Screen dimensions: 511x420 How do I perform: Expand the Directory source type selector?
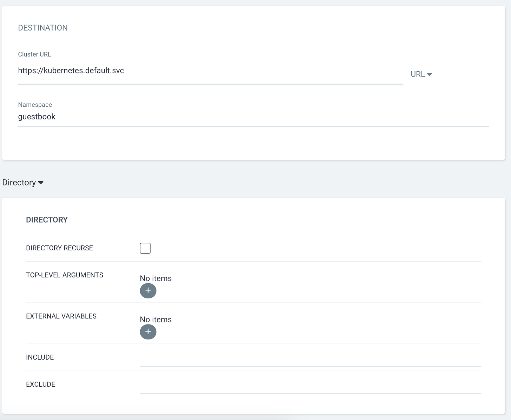[22, 182]
